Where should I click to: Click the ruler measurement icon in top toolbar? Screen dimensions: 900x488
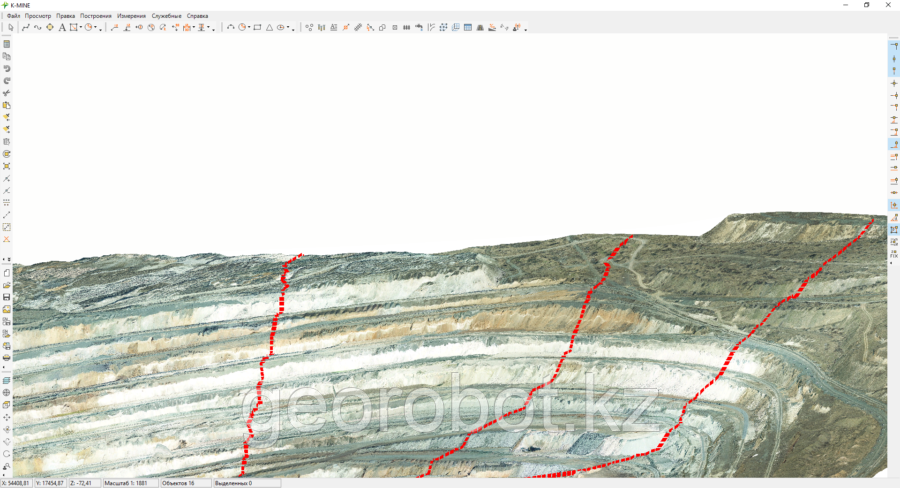pyautogui.click(x=358, y=27)
